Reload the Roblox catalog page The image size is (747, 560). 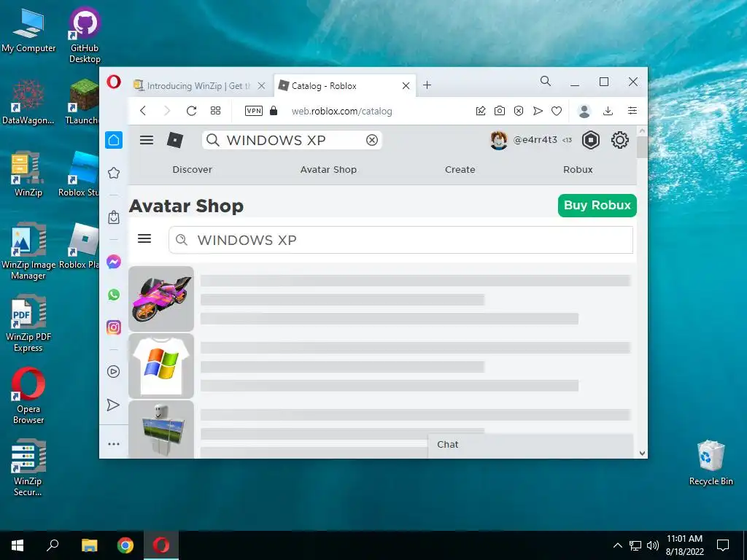coord(192,111)
